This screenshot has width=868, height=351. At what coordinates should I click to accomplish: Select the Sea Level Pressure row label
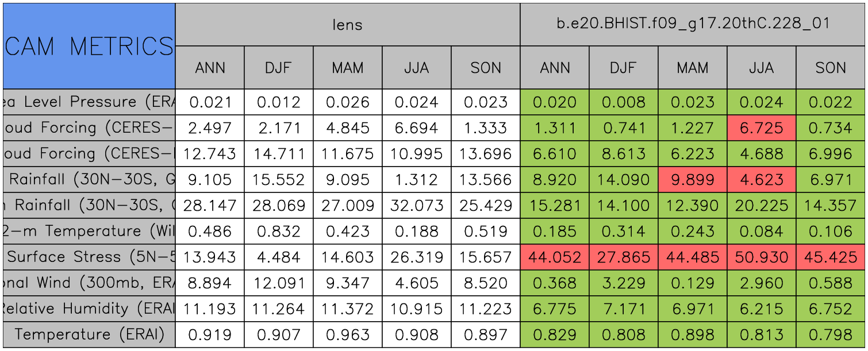[89, 102]
